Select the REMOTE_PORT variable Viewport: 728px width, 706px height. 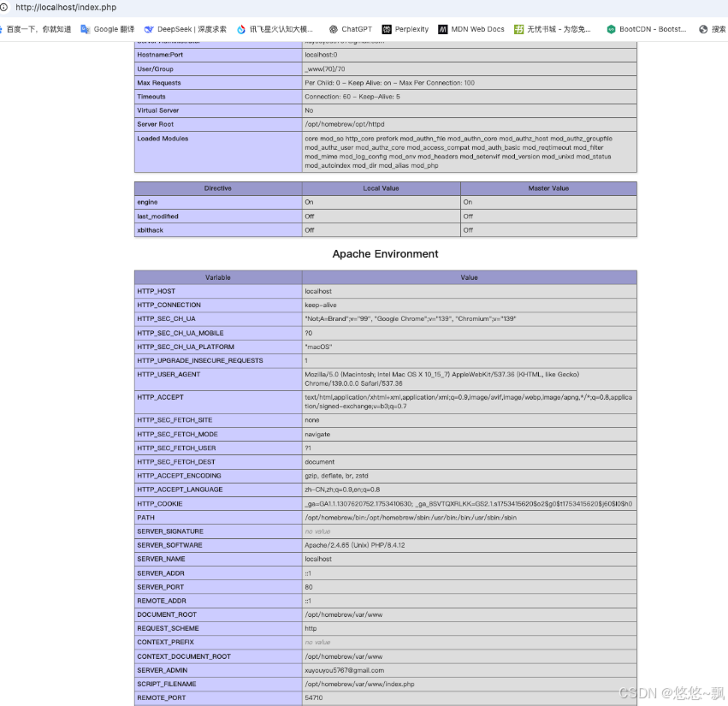(162, 697)
